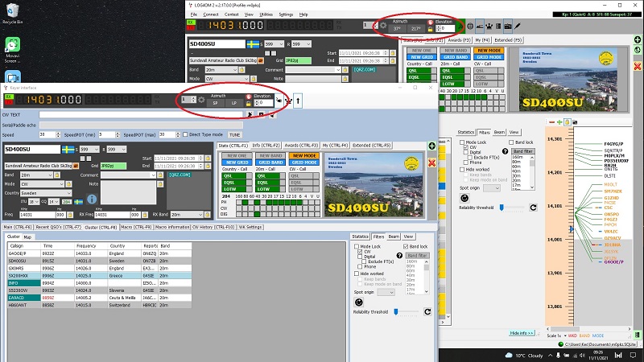Screen dimensions: 644x362
Task: Toggle Phone checkbox in Keyer filters
Action: 360,267
